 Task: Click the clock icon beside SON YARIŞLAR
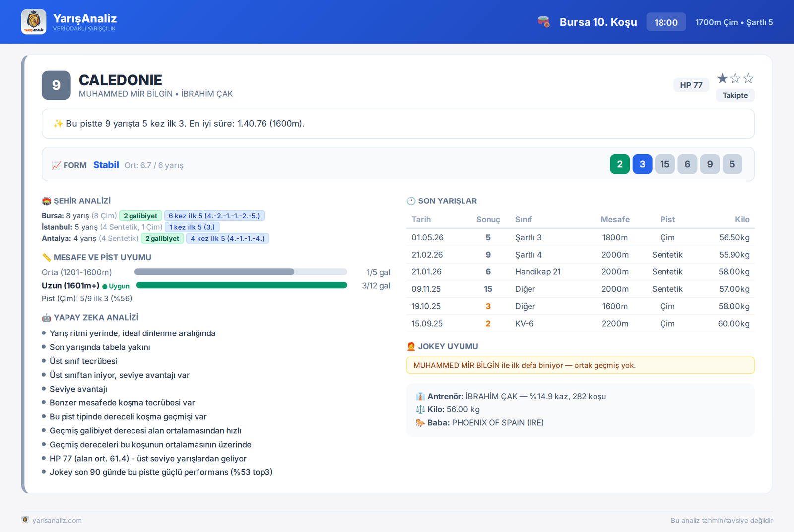(x=411, y=201)
